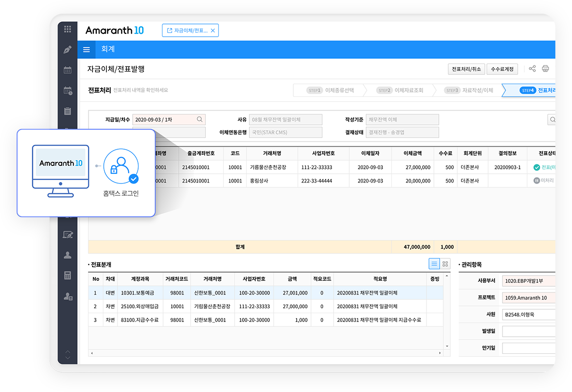Open the calendar with clock sidebar icon
Viewport: 572px width, 392px height.
point(68,91)
